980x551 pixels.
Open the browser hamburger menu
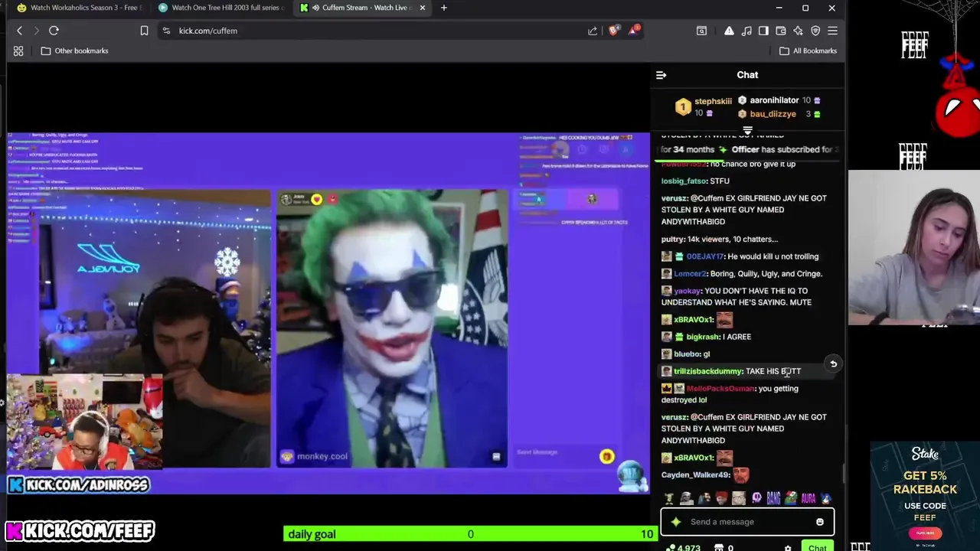[x=832, y=31]
